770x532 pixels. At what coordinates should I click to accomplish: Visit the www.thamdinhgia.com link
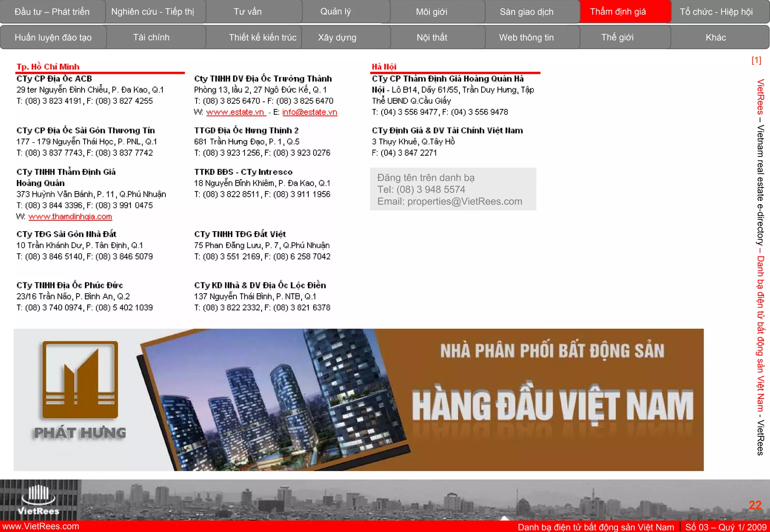coord(70,217)
